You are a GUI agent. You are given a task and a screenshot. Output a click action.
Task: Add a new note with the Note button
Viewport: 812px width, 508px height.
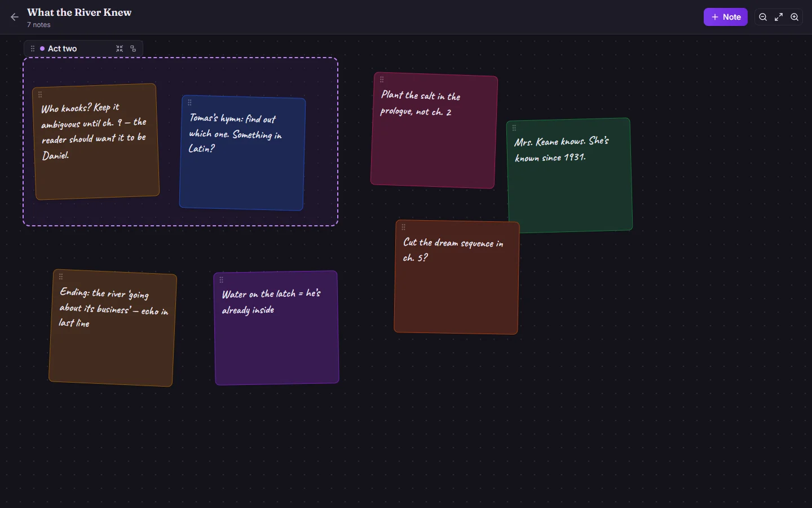point(725,17)
